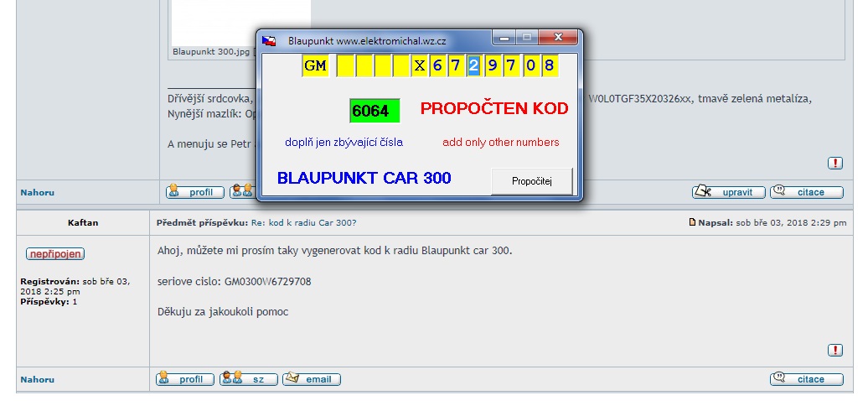This screenshot has height=406, width=868.
Task: Click the nepřipojen status badge
Action: coord(54,254)
